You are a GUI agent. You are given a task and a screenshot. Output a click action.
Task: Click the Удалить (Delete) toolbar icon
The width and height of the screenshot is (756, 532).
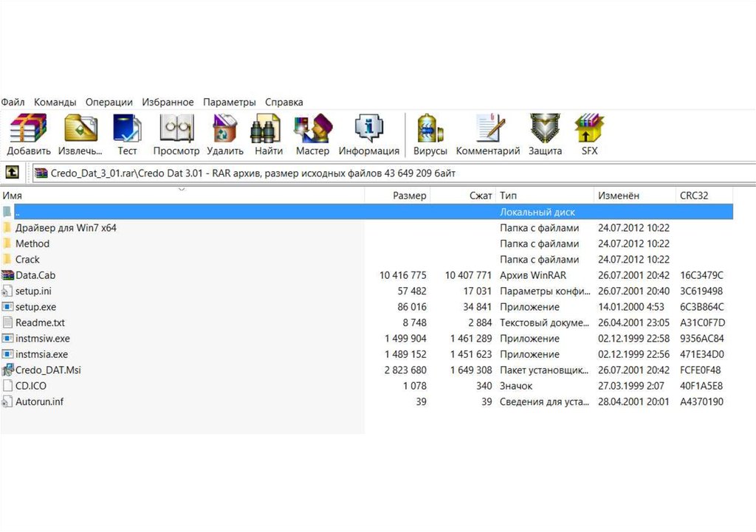coord(224,128)
